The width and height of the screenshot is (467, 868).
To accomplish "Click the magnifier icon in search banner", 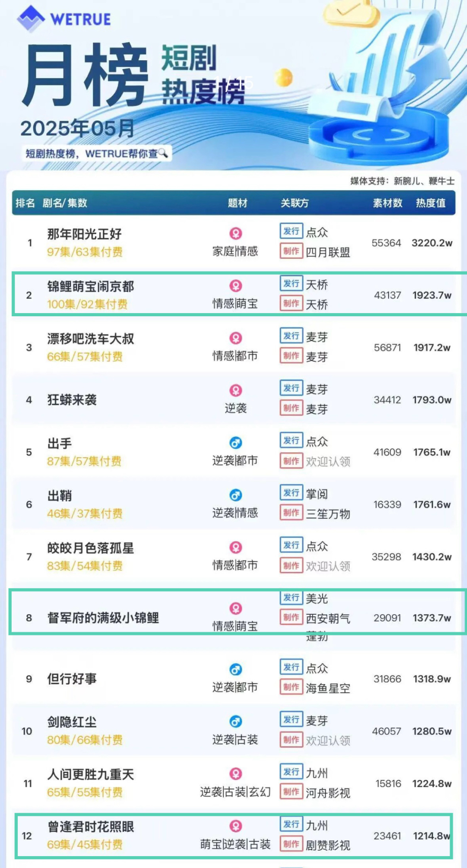I will (x=163, y=153).
